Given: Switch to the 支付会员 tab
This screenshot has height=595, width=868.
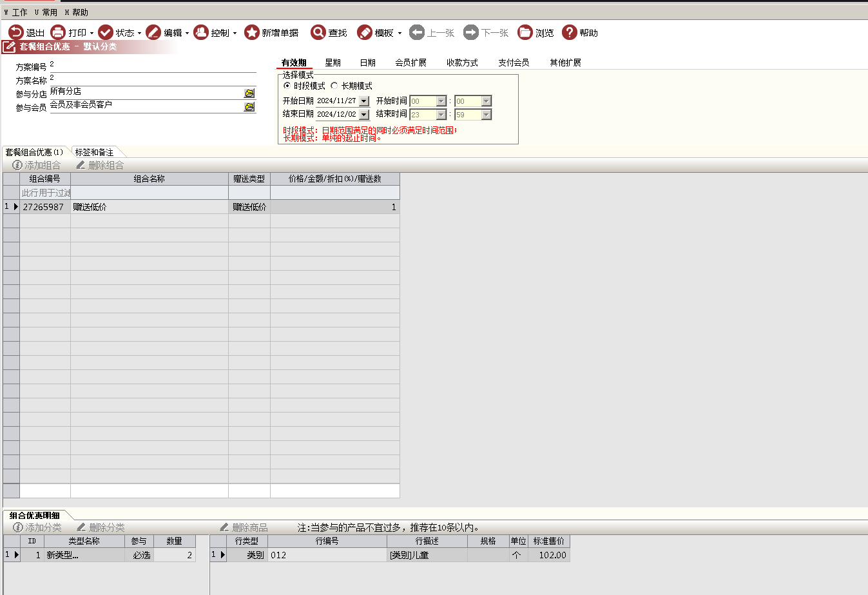Looking at the screenshot, I should tap(514, 63).
